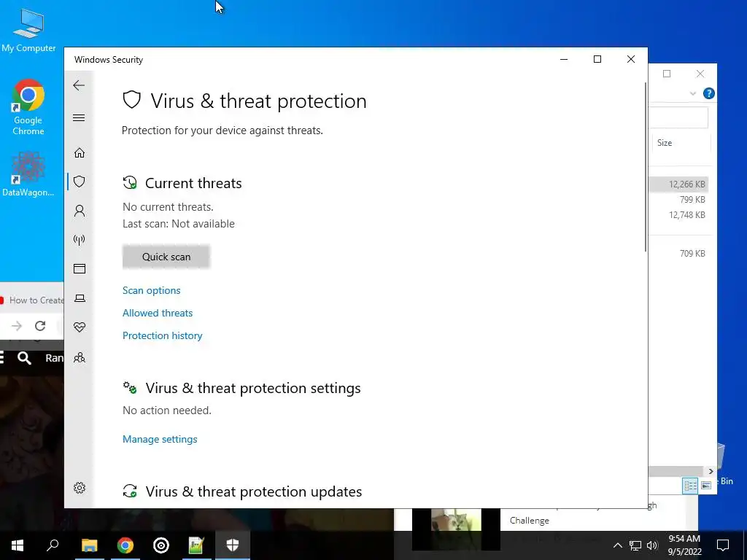Open the Manage settings link
Image resolution: width=747 pixels, height=560 pixels.
pyautogui.click(x=160, y=439)
